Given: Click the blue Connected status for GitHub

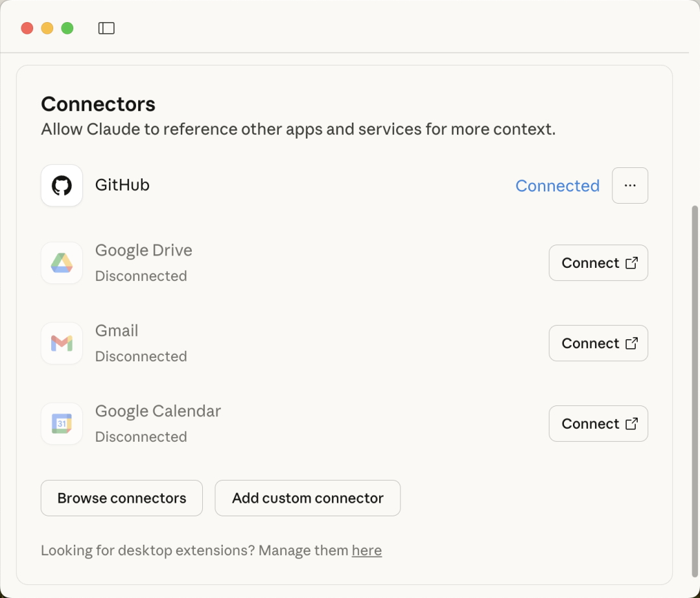Looking at the screenshot, I should (x=557, y=185).
